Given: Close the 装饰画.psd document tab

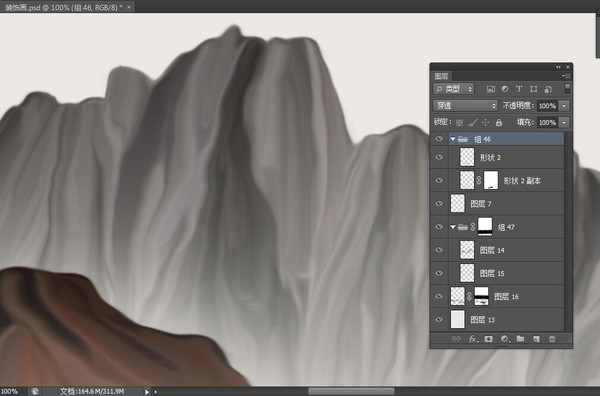Looking at the screenshot, I should (x=129, y=7).
